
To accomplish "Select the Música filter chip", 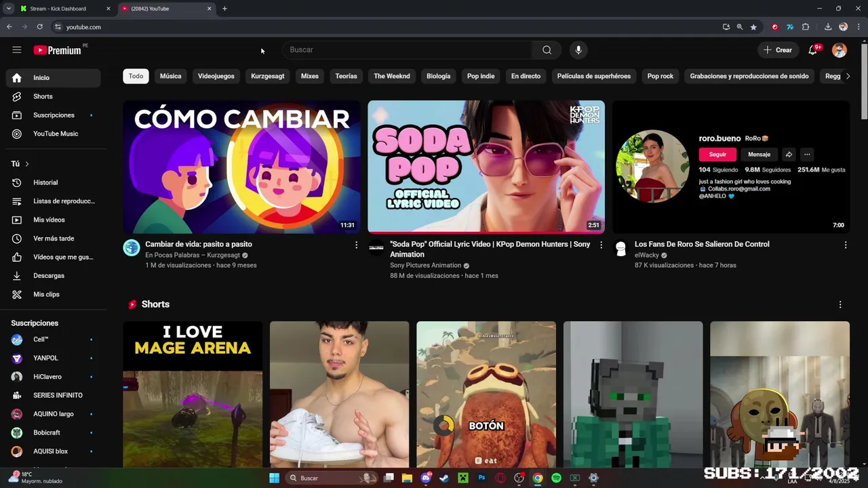I will coord(171,77).
